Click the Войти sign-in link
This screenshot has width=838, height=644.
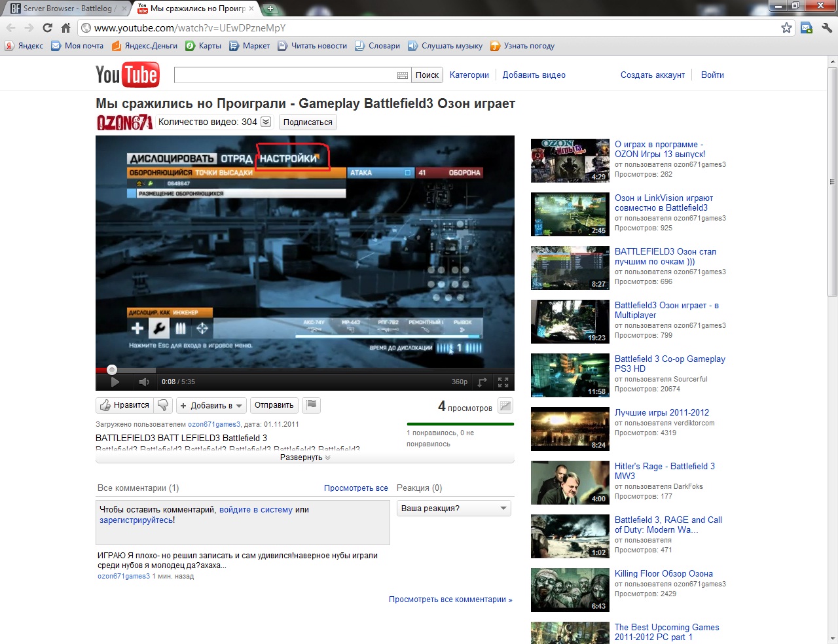point(712,75)
